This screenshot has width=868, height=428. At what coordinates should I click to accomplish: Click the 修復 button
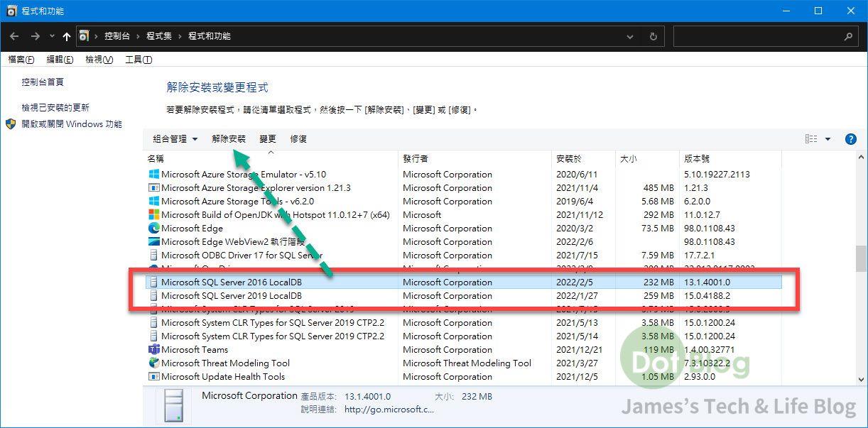click(x=298, y=139)
